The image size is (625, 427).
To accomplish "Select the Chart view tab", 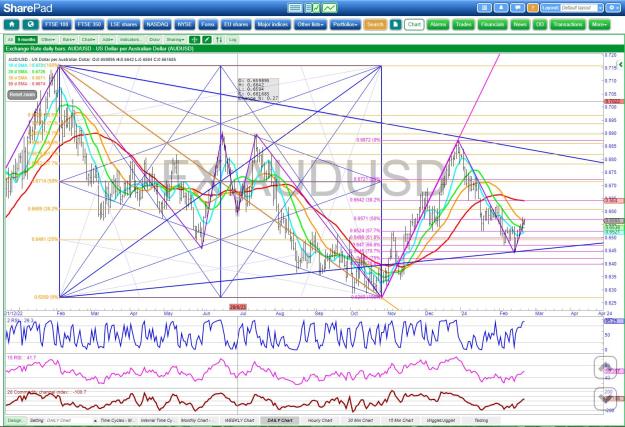I will 414,24.
